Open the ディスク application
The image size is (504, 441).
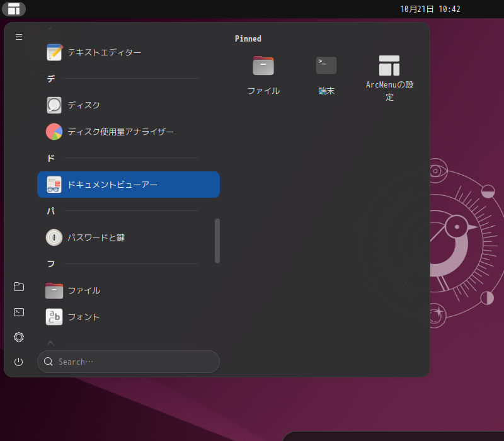coord(88,105)
